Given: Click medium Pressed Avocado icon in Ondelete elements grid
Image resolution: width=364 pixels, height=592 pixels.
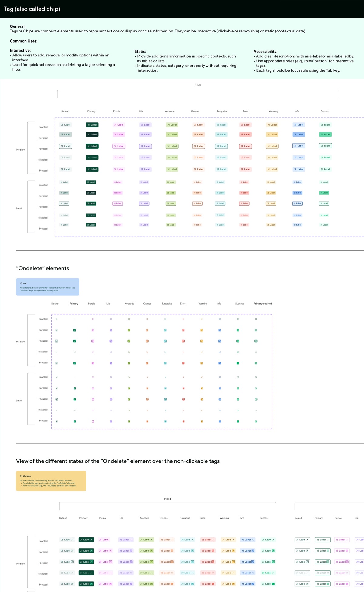Looking at the screenshot, I should point(129,363).
